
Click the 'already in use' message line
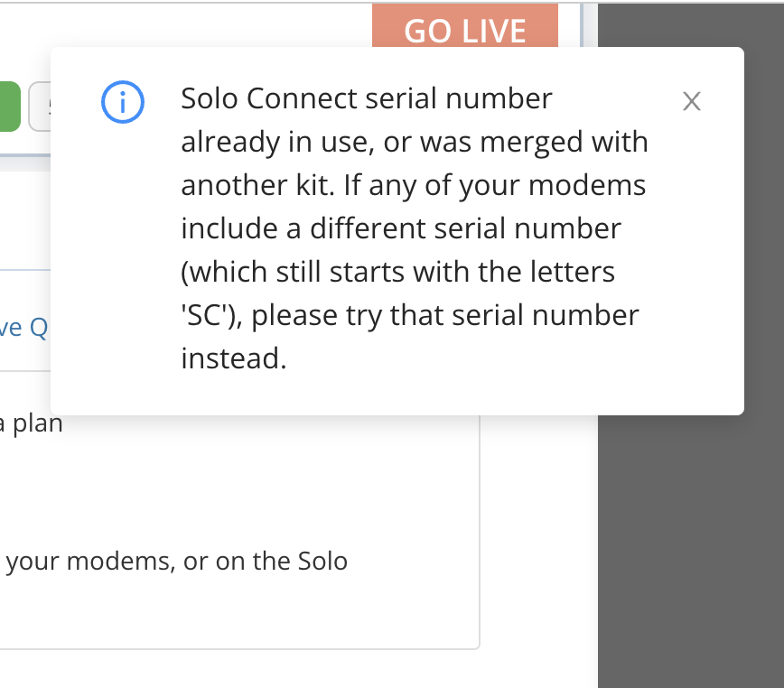[414, 141]
